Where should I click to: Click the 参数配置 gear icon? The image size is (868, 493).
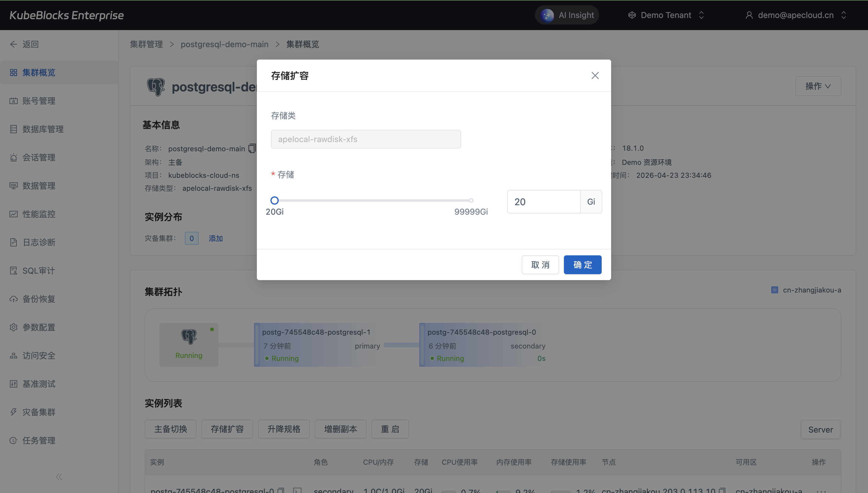tap(14, 327)
